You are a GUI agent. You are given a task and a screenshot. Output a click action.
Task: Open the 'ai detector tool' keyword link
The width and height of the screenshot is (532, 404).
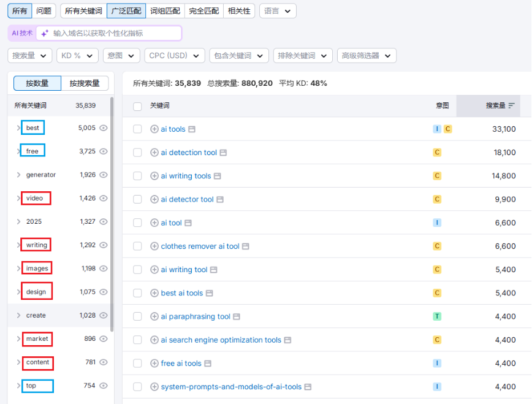click(x=187, y=199)
